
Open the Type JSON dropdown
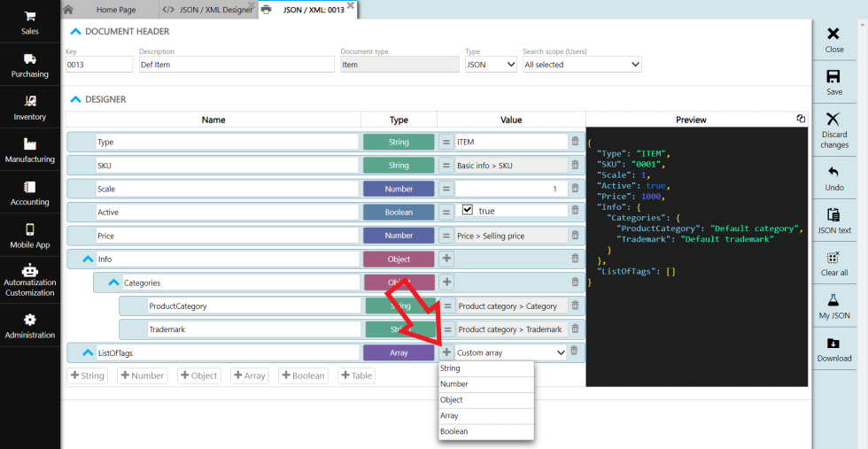click(x=491, y=65)
